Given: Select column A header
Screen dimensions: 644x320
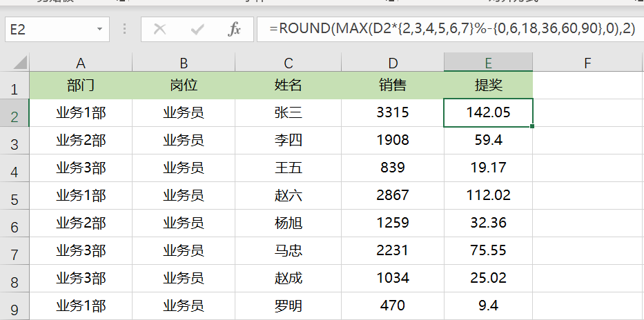Looking at the screenshot, I should tap(81, 63).
